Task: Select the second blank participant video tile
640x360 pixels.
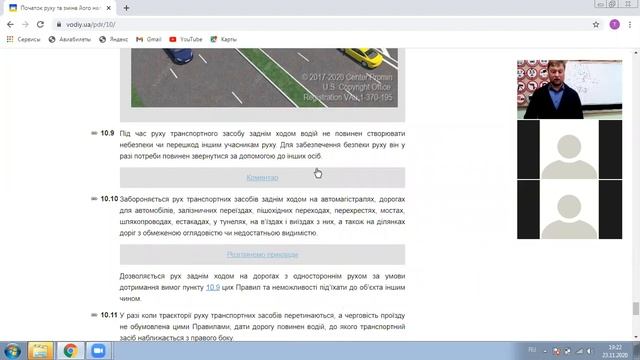Action: (x=569, y=209)
